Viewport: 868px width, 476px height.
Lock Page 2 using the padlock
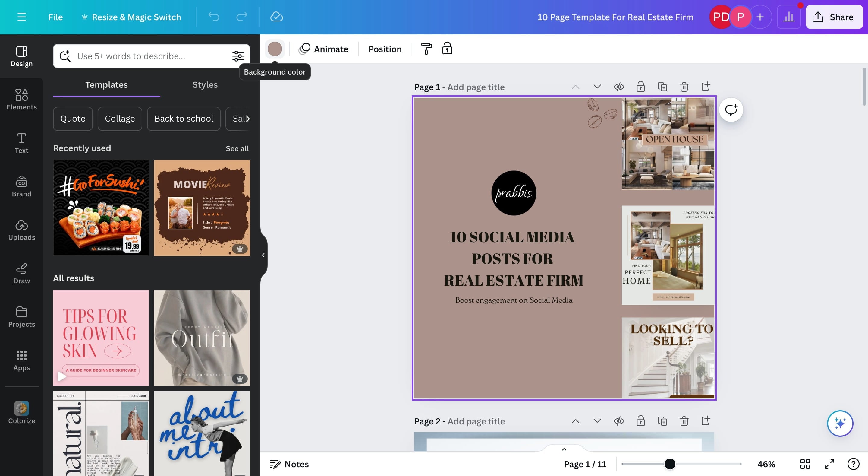(640, 421)
